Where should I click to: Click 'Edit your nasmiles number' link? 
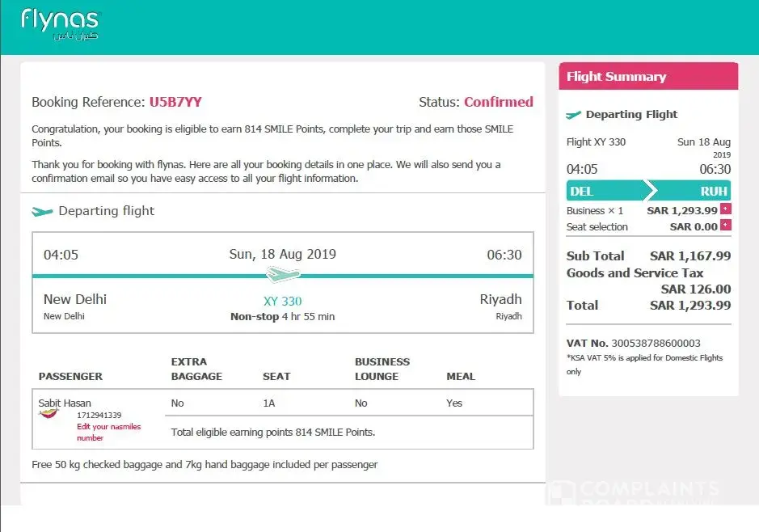click(108, 432)
